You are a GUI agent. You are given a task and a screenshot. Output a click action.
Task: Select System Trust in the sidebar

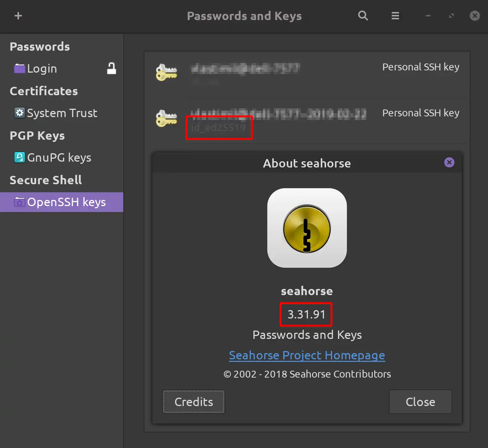tap(62, 113)
